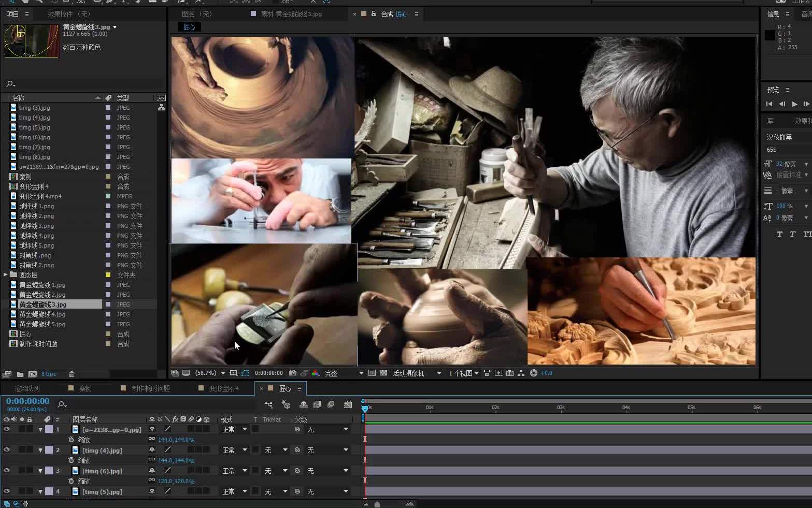
Task: Open the graph editor in the timeline
Action: coord(348,404)
